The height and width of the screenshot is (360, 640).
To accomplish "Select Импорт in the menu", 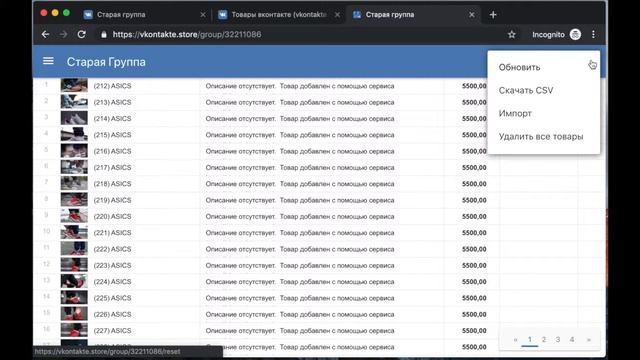I will click(x=515, y=113).
